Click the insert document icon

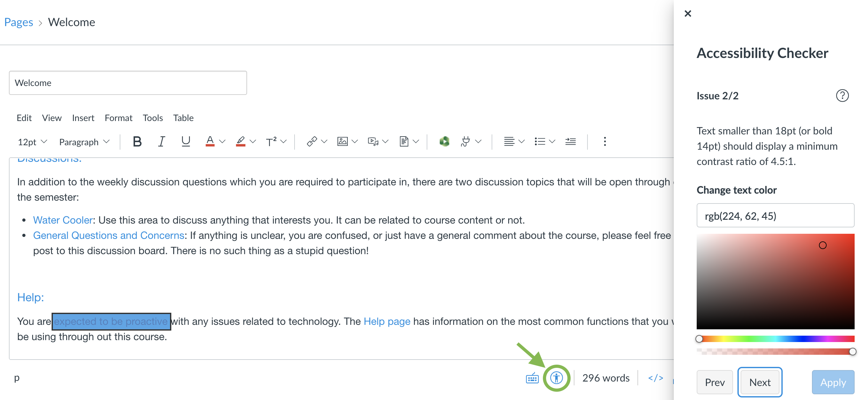(x=404, y=141)
